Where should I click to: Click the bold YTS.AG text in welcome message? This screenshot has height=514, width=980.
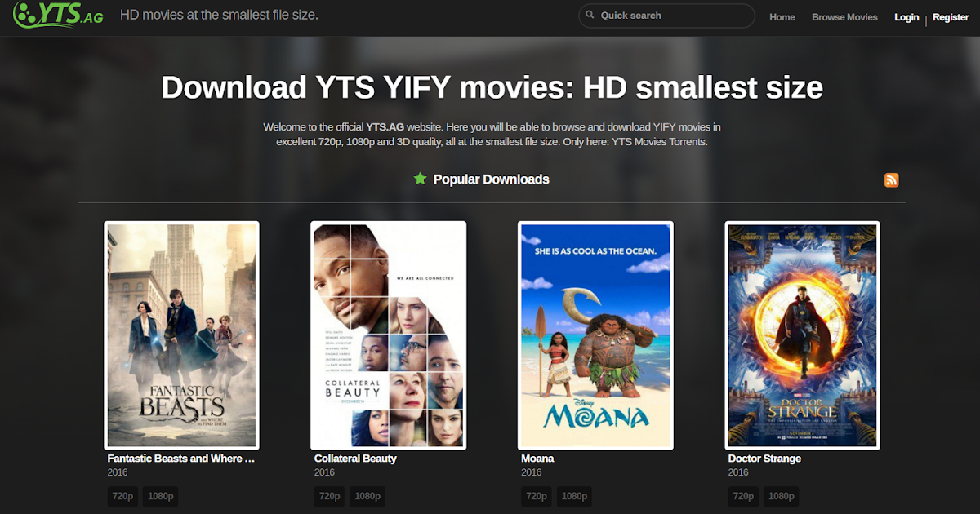386,127
